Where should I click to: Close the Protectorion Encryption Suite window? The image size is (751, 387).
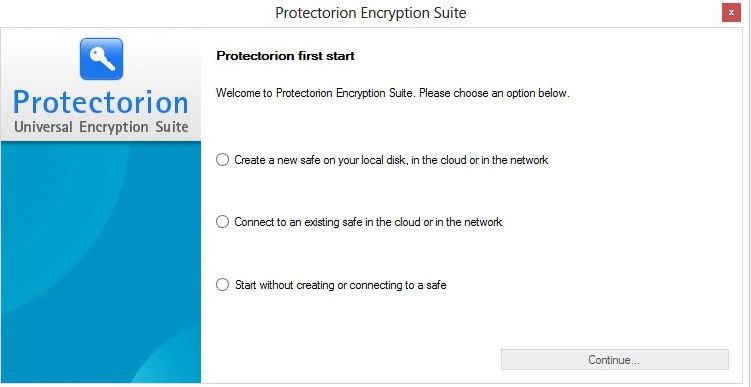click(731, 13)
